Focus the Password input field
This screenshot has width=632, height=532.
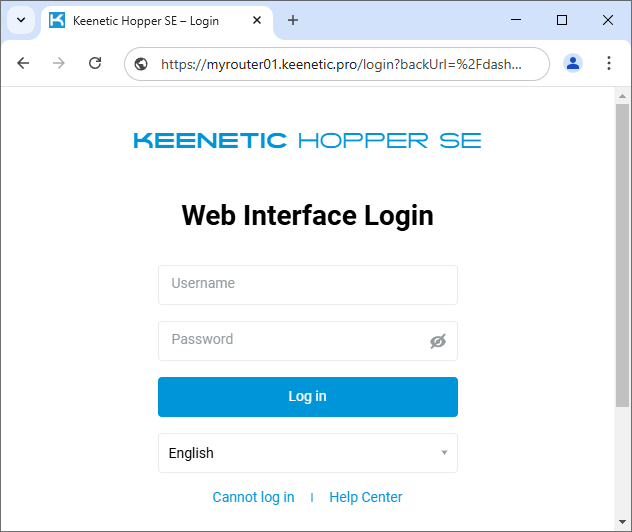[x=290, y=340]
